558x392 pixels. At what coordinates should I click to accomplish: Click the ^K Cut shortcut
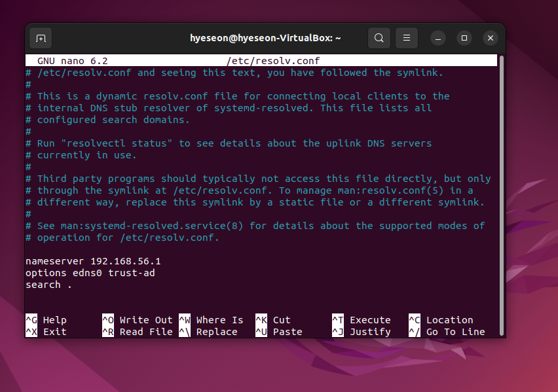pyautogui.click(x=273, y=320)
